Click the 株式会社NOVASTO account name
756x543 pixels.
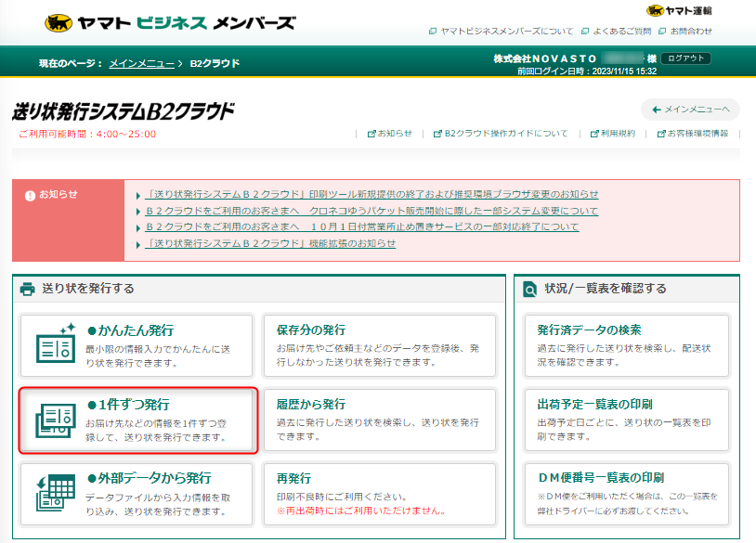pyautogui.click(x=545, y=58)
